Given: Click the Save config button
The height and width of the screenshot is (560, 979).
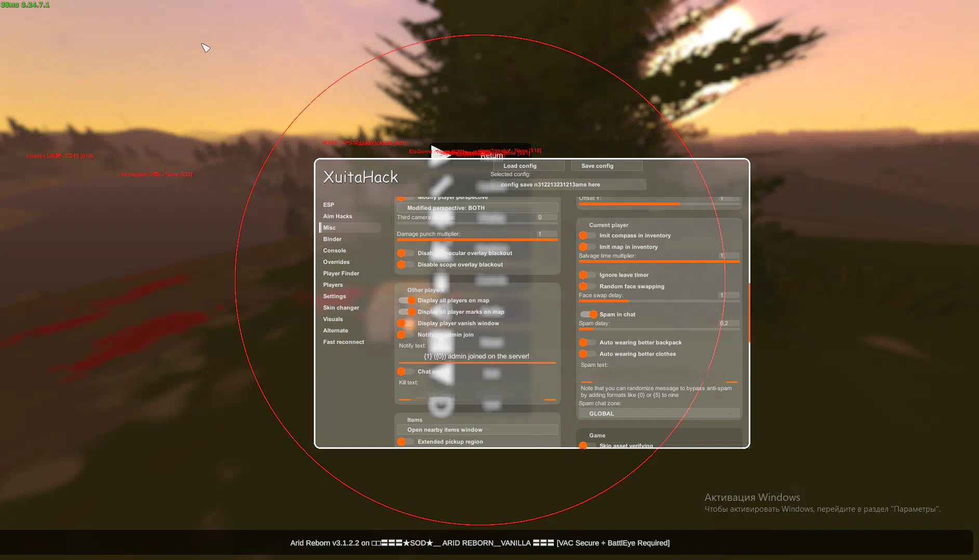Looking at the screenshot, I should (x=606, y=166).
